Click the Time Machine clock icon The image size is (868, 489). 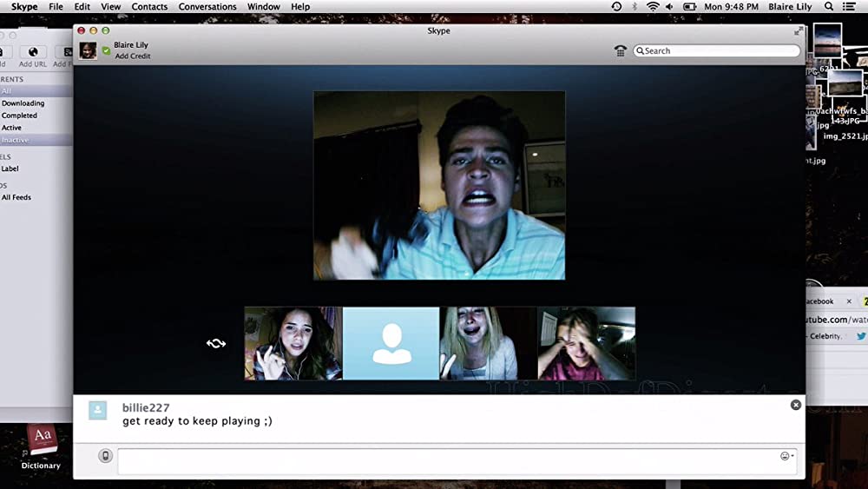[x=616, y=7]
